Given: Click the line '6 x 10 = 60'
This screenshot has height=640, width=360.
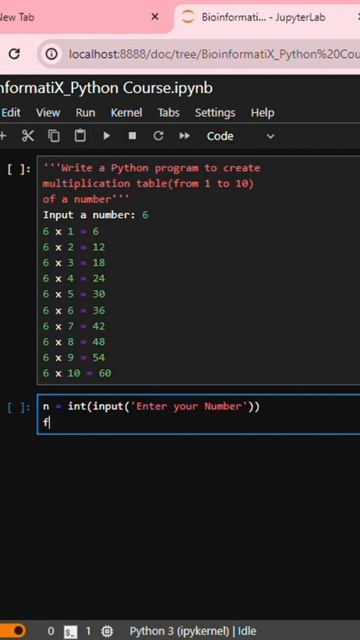Looking at the screenshot, I should 77,373.
